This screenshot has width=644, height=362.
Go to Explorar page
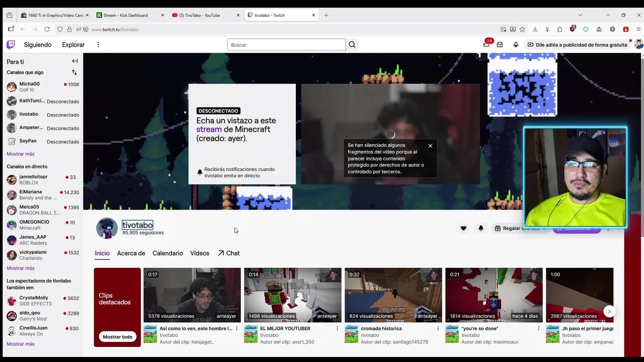(x=73, y=45)
